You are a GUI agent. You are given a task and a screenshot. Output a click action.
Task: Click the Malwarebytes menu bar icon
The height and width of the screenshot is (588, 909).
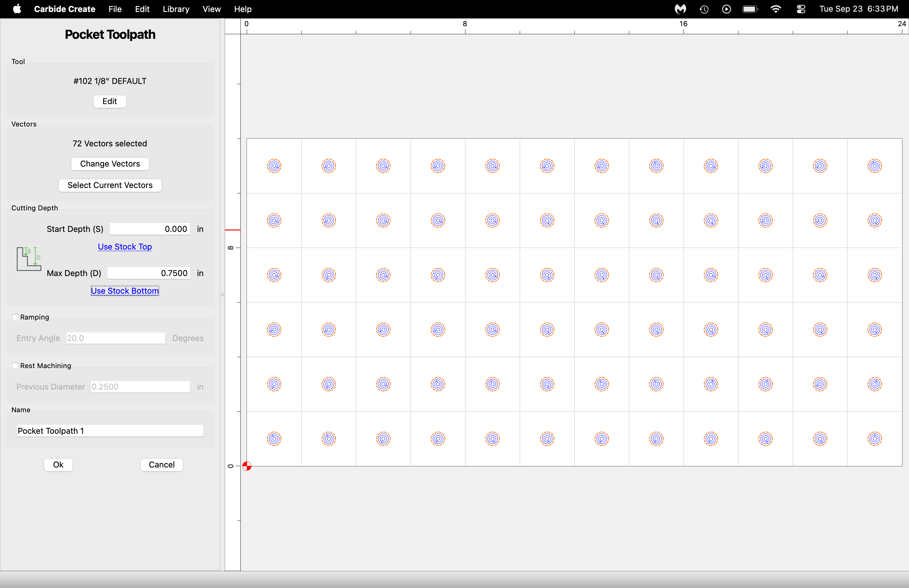(680, 9)
